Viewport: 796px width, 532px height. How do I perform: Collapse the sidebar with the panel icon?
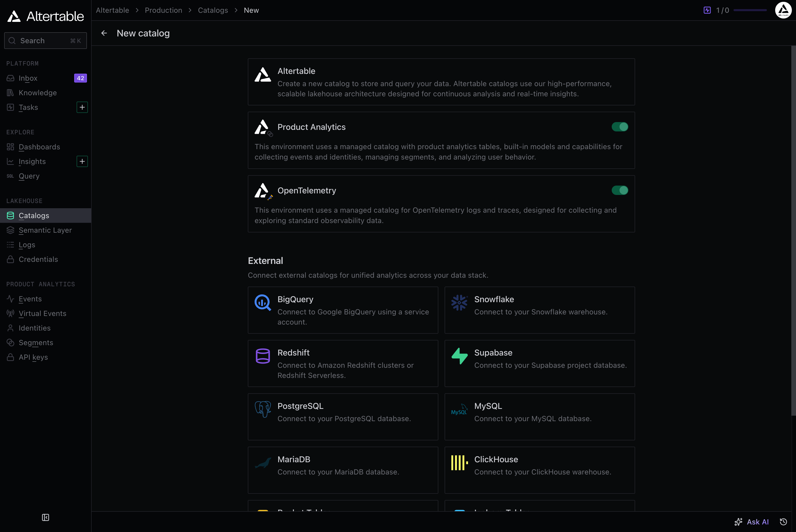pos(46,517)
